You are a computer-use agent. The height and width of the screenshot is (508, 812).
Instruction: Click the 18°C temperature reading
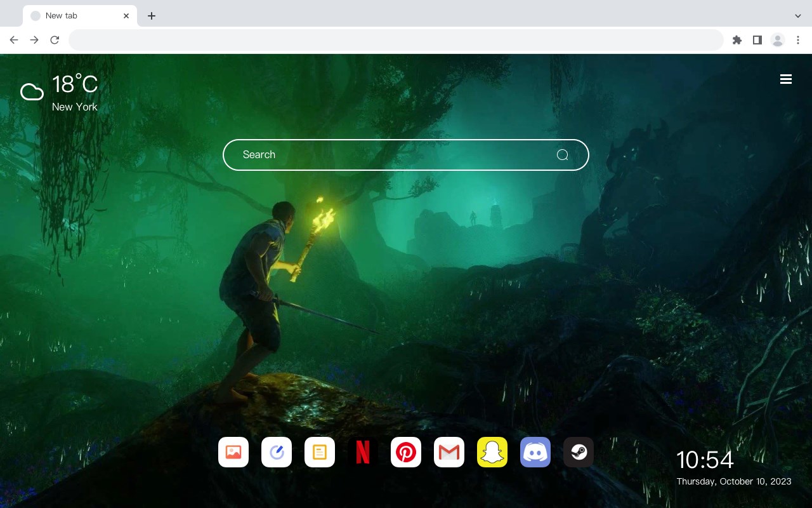[x=75, y=84]
